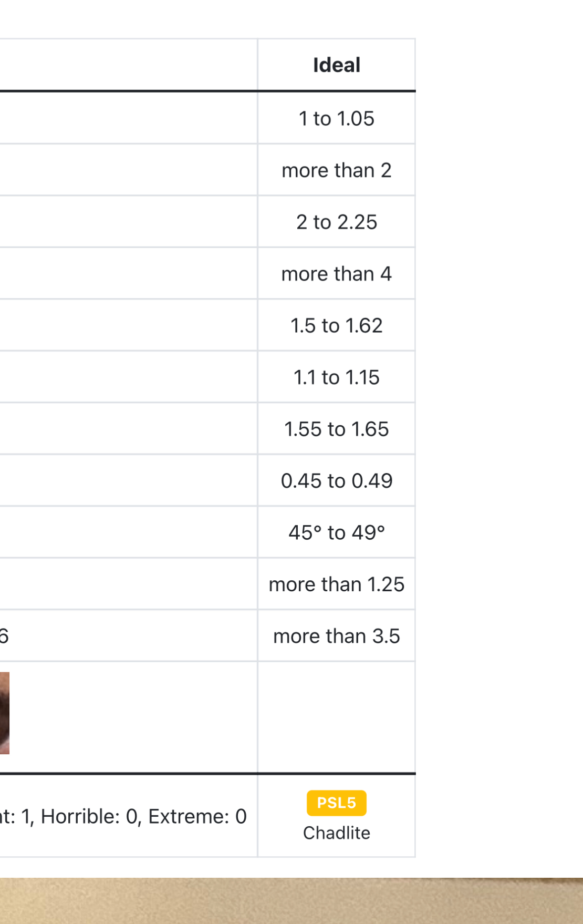This screenshot has height=924, width=583.
Task: Click the 'more than 4' cell
Action: (336, 274)
